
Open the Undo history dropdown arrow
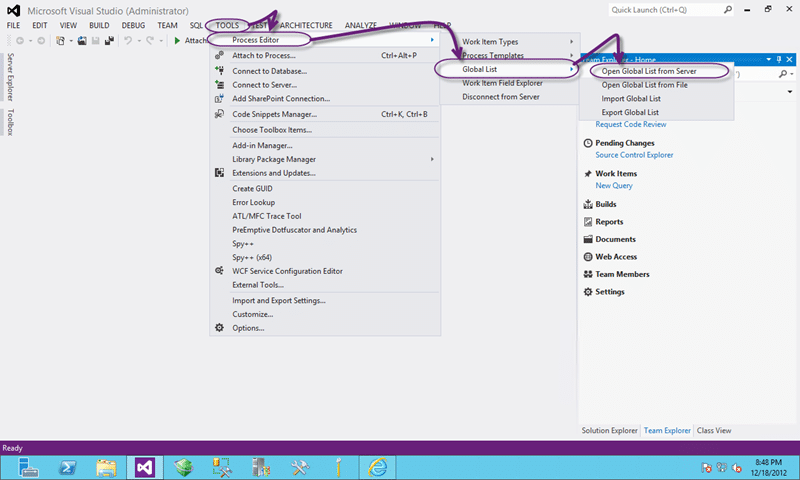click(139, 40)
